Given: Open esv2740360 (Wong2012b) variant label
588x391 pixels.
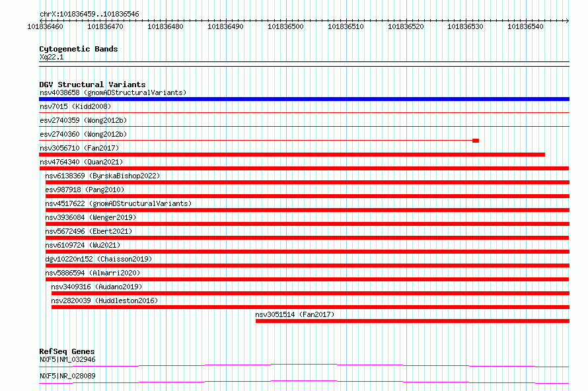Looking at the screenshot, I should (83, 134).
